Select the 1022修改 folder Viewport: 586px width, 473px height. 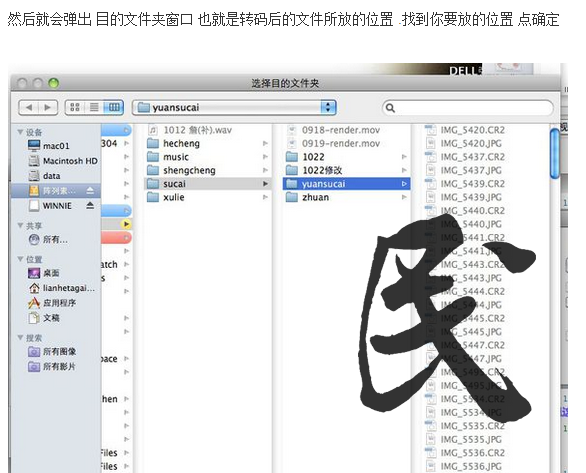tap(314, 170)
